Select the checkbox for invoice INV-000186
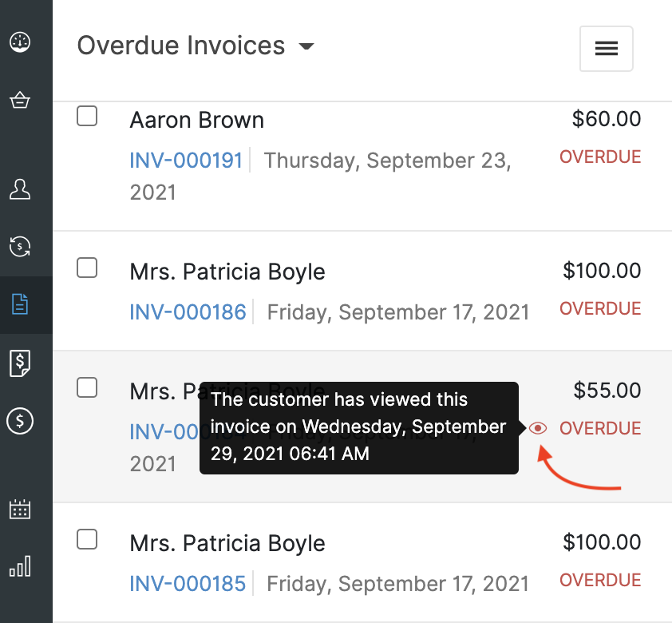 coord(87,268)
